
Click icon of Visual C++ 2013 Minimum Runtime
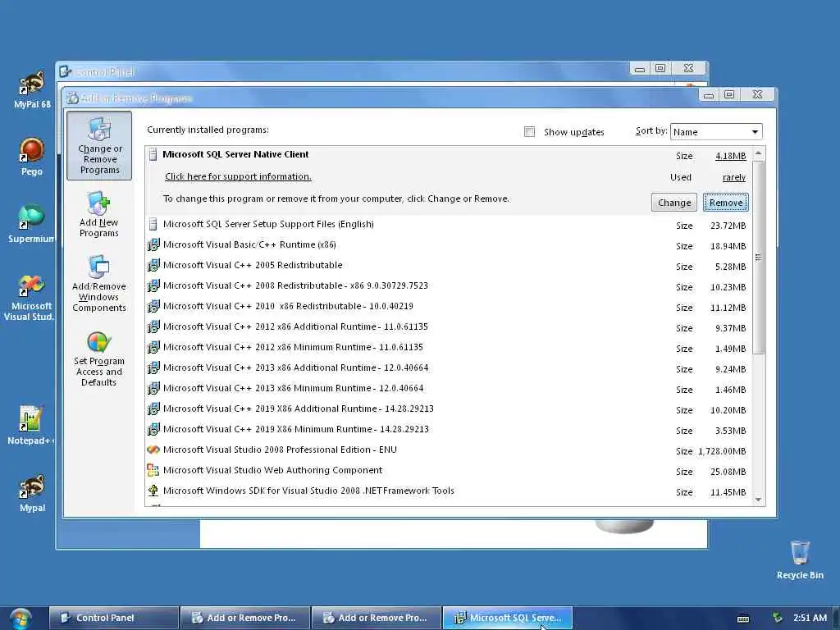(153, 388)
